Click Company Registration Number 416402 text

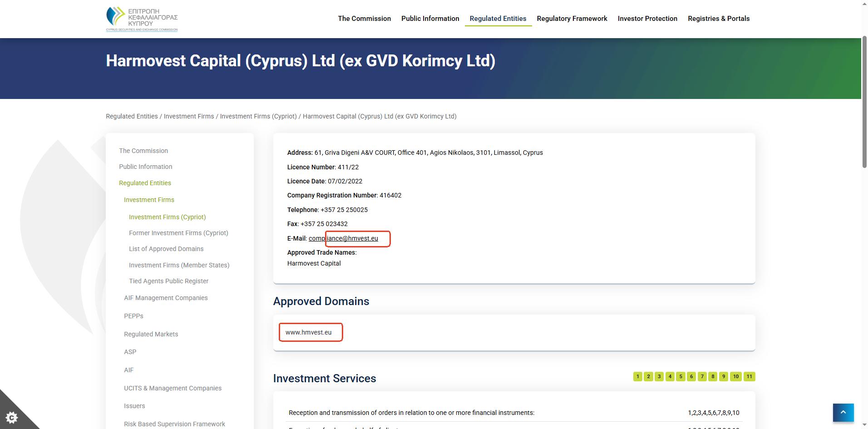pyautogui.click(x=344, y=195)
